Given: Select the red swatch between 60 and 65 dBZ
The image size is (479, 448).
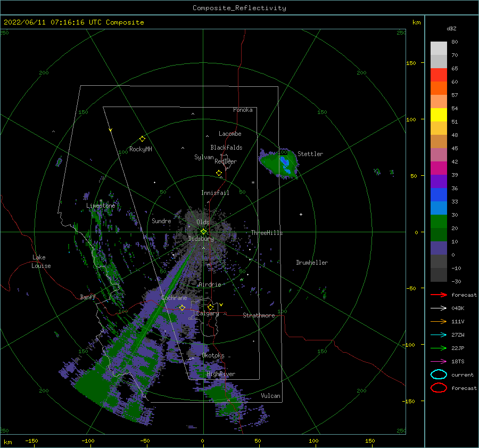Looking at the screenshot, I should pyautogui.click(x=439, y=75).
